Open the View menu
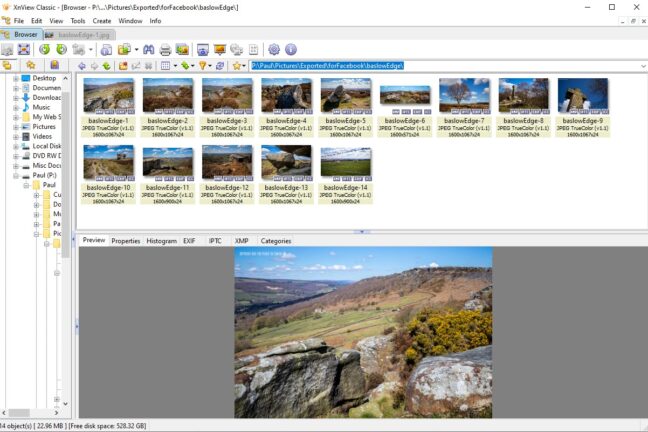This screenshot has height=432, width=648. 56,21
